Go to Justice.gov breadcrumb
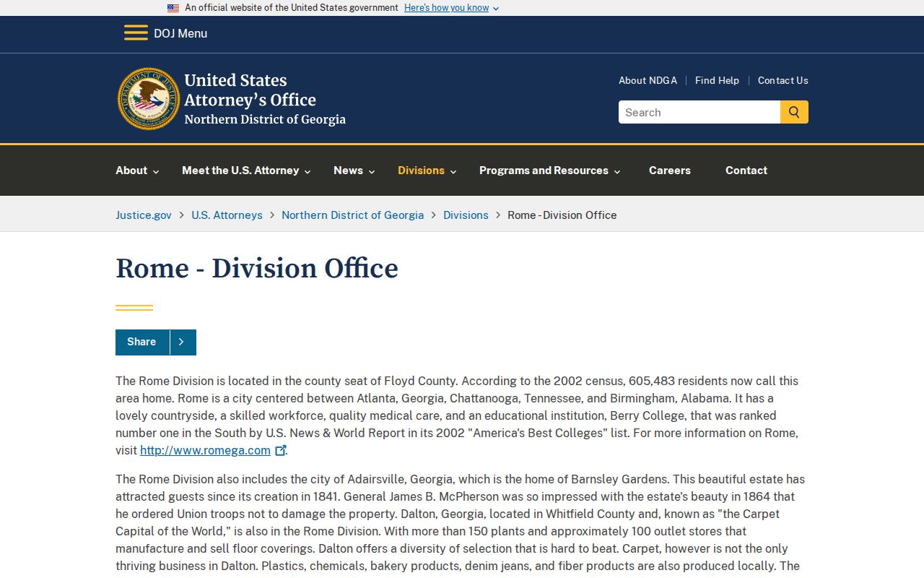Image resolution: width=924 pixels, height=578 pixels. [144, 215]
